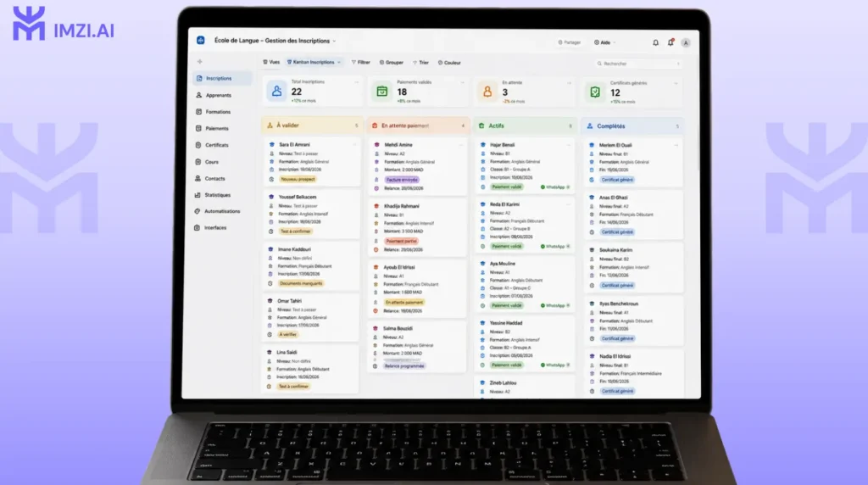The width and height of the screenshot is (868, 485).
Task: Open the En attente stat card options menu
Action: pos(569,83)
